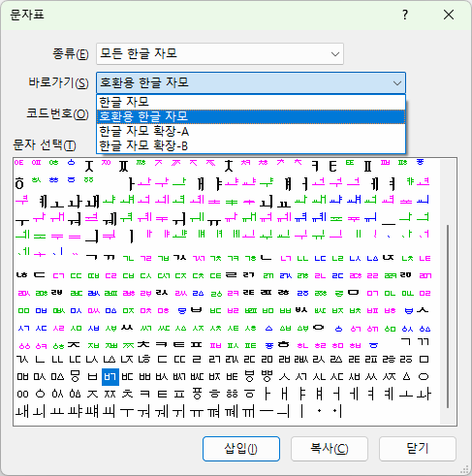
Task: Select the black ㅨ character
Action: (x=110, y=360)
